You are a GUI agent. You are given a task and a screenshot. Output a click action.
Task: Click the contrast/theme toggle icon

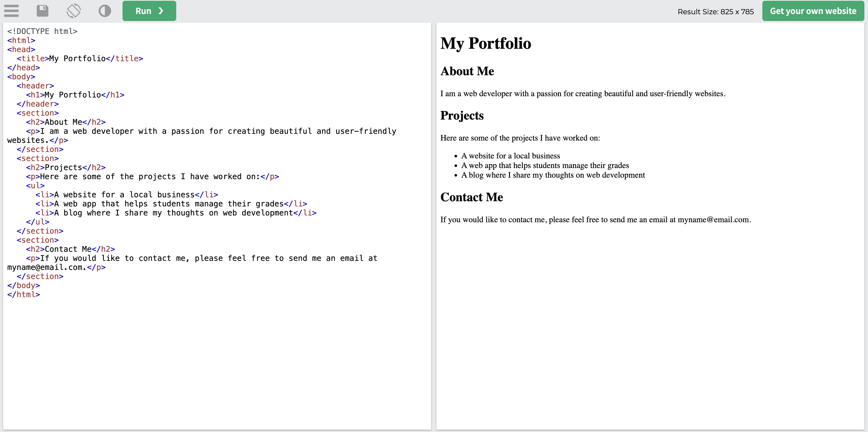point(105,11)
